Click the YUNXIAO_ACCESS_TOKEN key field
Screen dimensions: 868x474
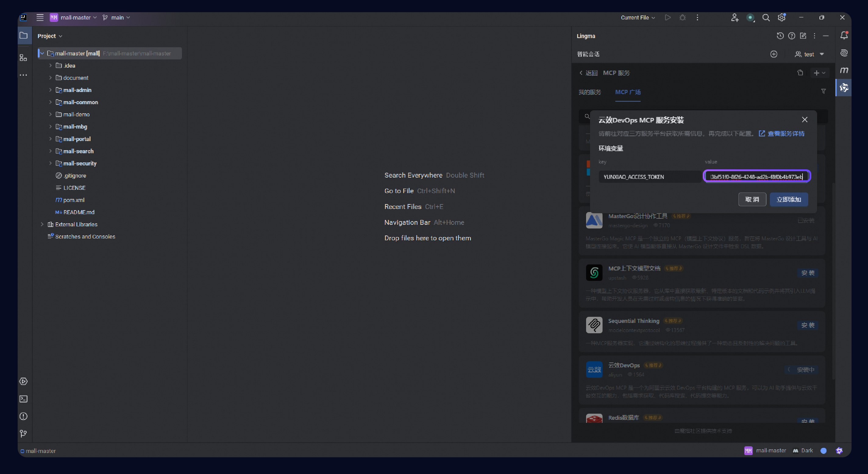(650, 176)
